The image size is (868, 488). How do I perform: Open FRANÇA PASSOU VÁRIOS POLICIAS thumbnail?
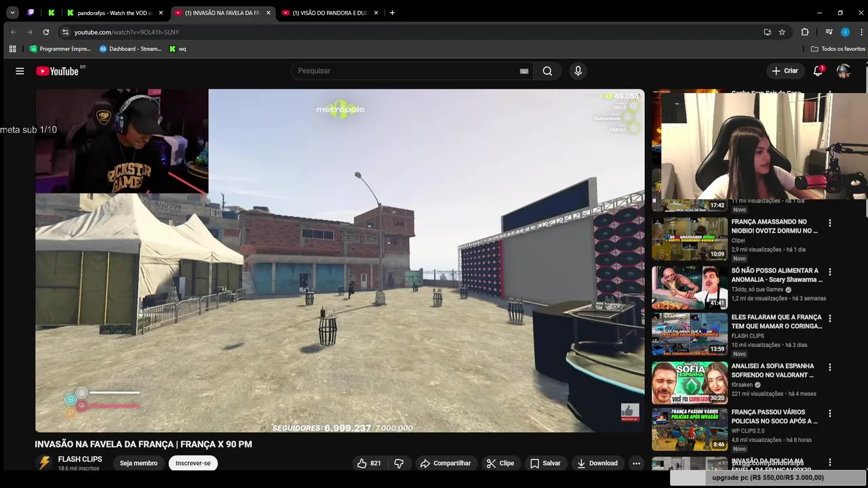(690, 429)
